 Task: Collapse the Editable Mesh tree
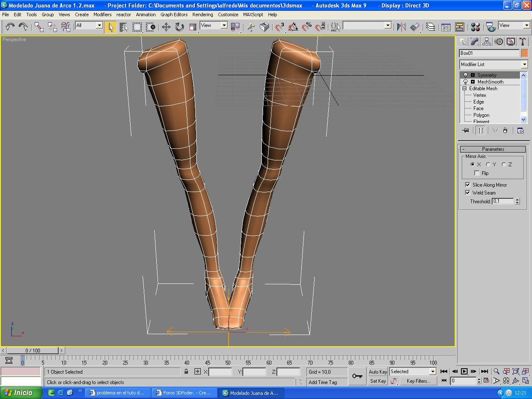pos(465,89)
